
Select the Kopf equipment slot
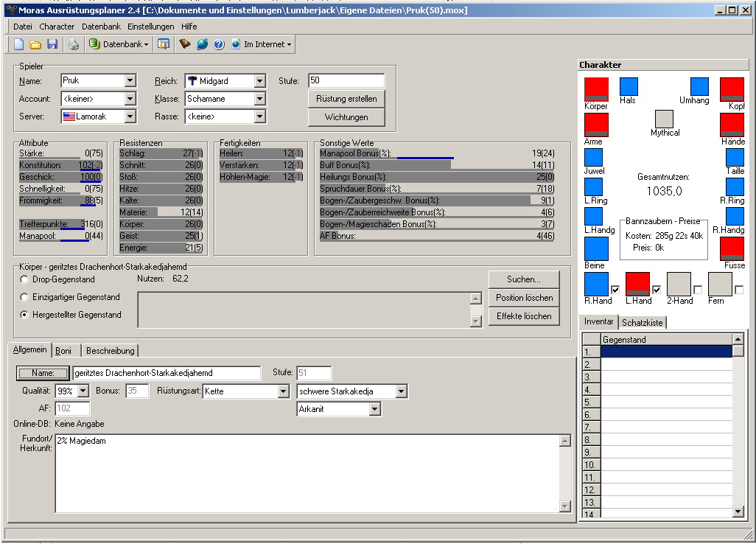click(732, 89)
